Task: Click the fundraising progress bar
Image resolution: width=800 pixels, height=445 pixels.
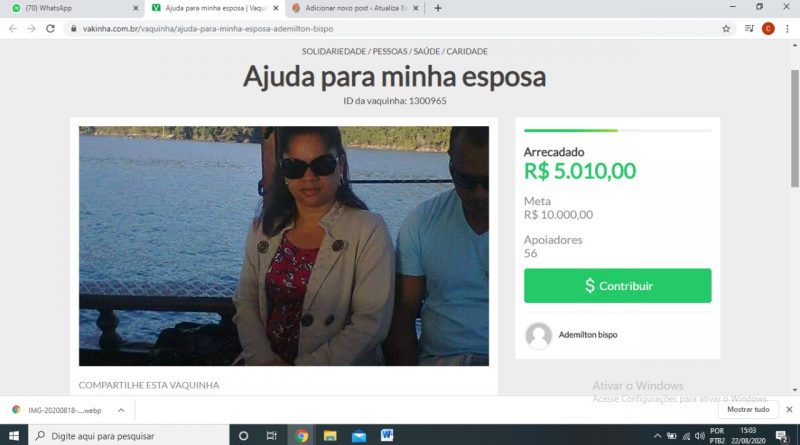Action: point(617,131)
